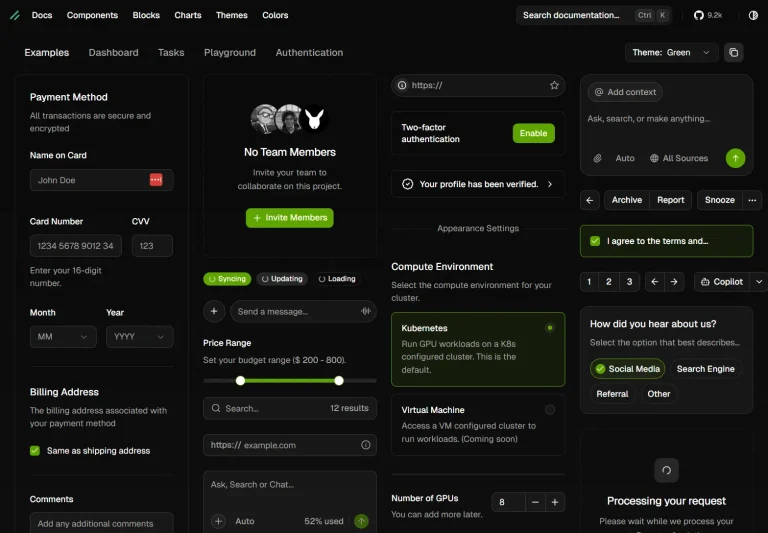Click plus icon next to Send a message
Viewport: 768px width, 533px height.
click(214, 311)
